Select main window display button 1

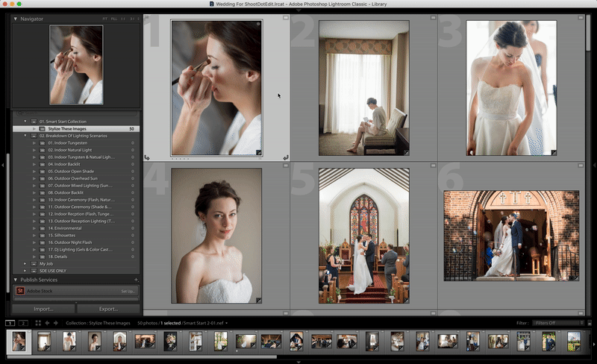(10, 323)
